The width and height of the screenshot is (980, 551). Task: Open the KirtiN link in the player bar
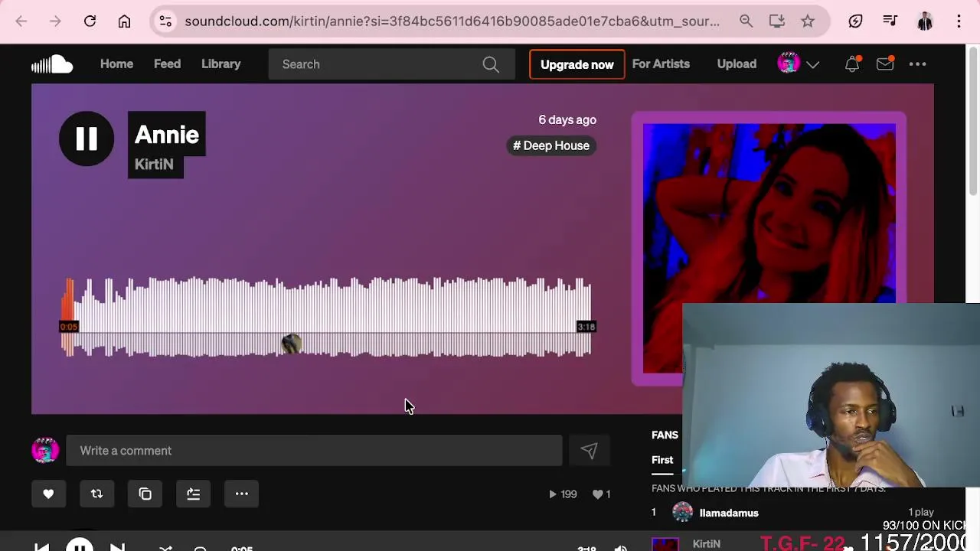[706, 543]
